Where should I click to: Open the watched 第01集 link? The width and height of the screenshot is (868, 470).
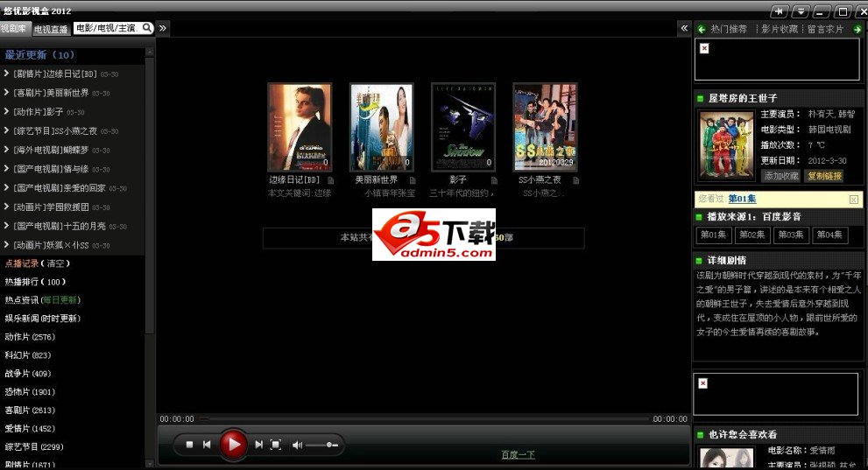743,199
